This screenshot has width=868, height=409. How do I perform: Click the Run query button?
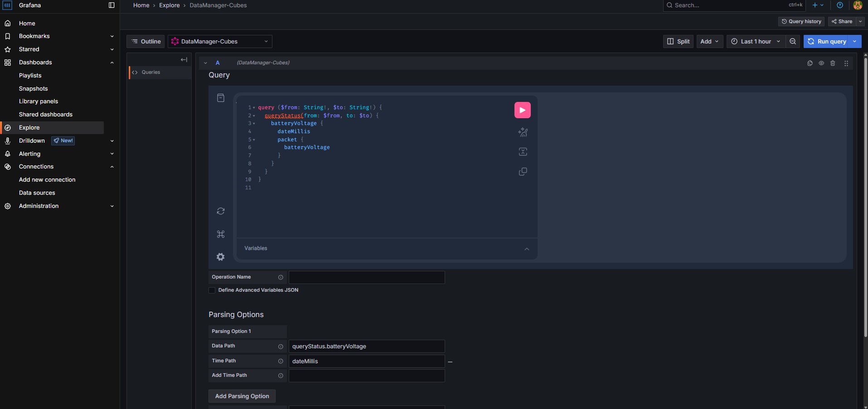pos(827,41)
